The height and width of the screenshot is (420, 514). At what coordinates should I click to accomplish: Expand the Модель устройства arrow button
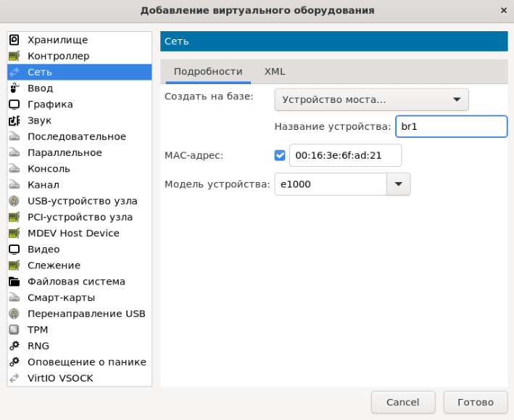click(x=398, y=184)
